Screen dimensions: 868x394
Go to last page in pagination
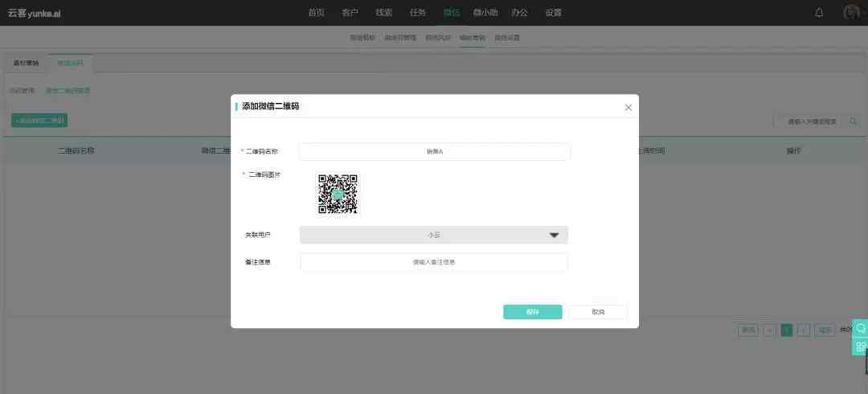tap(825, 330)
